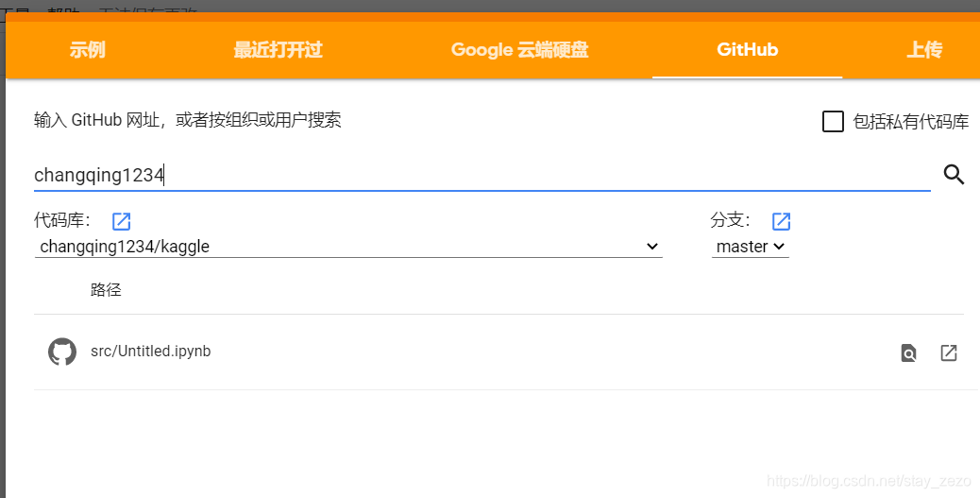Viewport: 980px width, 498px height.
Task: Switch to the 示例 tab
Action: click(x=88, y=49)
